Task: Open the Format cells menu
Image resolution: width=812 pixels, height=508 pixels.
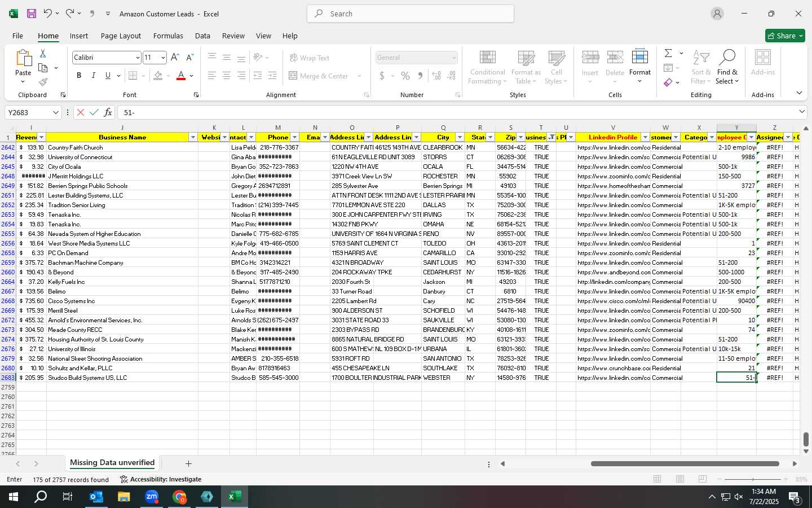Action: click(639, 67)
